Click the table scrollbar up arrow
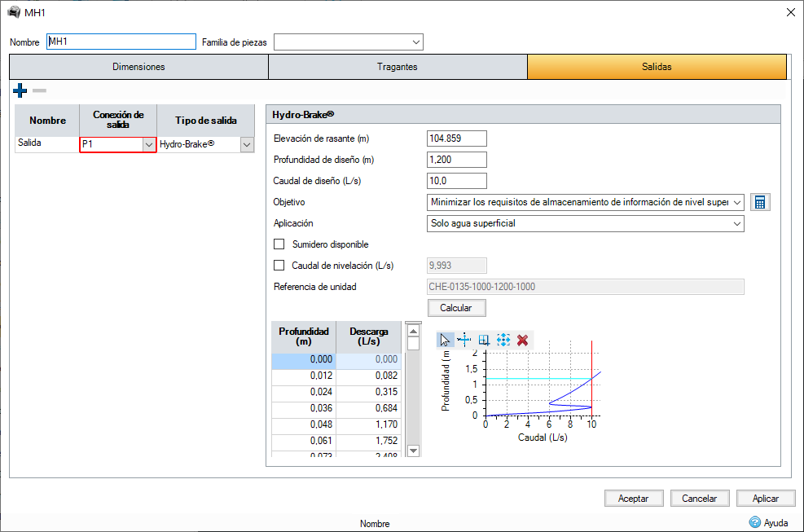 pyautogui.click(x=413, y=331)
